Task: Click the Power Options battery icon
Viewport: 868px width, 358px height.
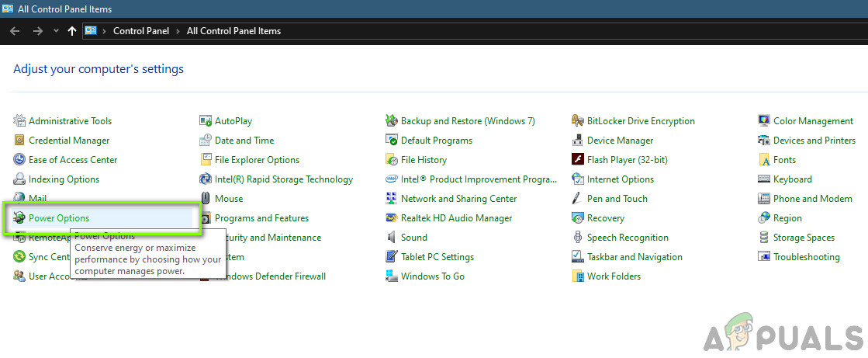Action: point(19,218)
